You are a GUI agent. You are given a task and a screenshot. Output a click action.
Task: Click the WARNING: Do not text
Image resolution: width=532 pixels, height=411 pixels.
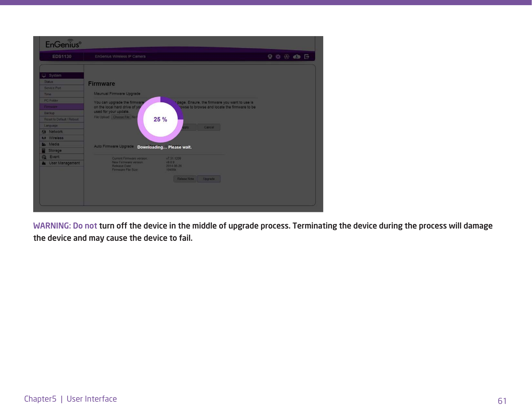coord(65,226)
